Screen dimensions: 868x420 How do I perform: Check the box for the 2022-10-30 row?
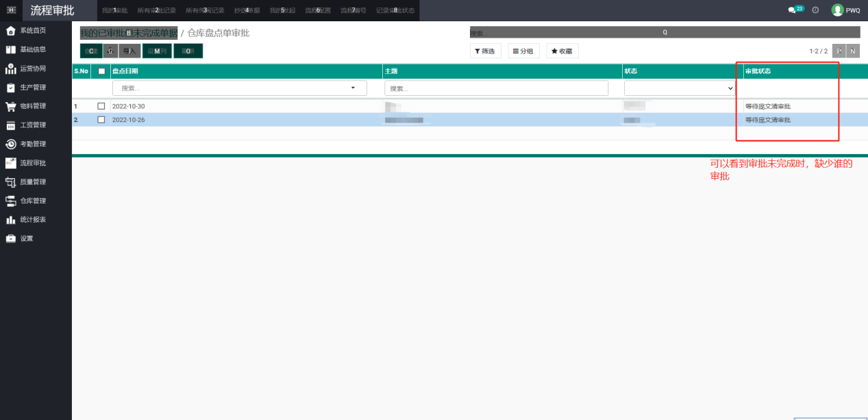coord(101,106)
